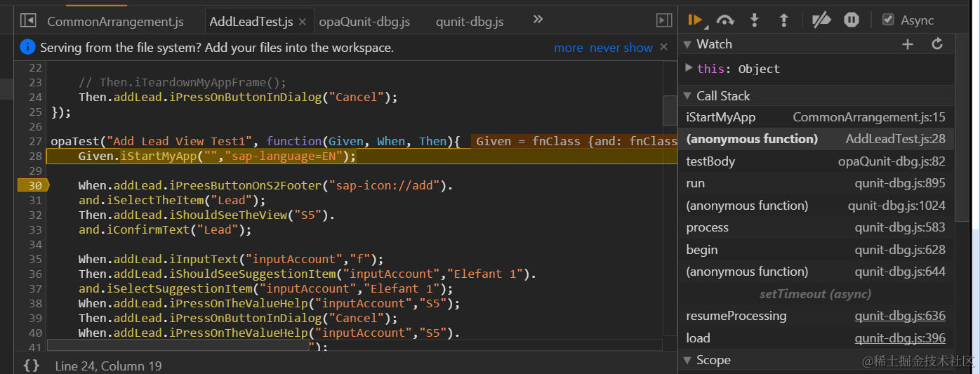Open the qunit-dbg.js:636 source link
Image resolution: width=980 pixels, height=374 pixels.
coord(900,316)
